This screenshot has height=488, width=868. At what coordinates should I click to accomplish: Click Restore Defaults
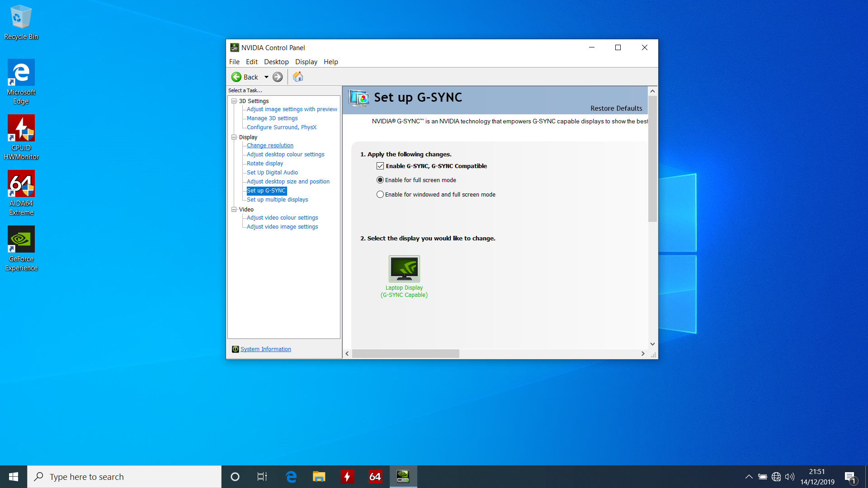[616, 108]
